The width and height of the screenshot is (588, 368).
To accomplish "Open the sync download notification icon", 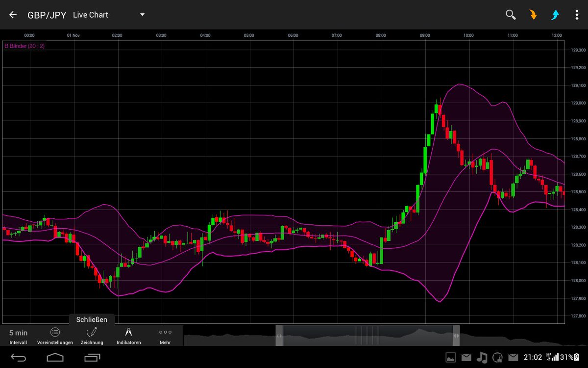I will (497, 357).
